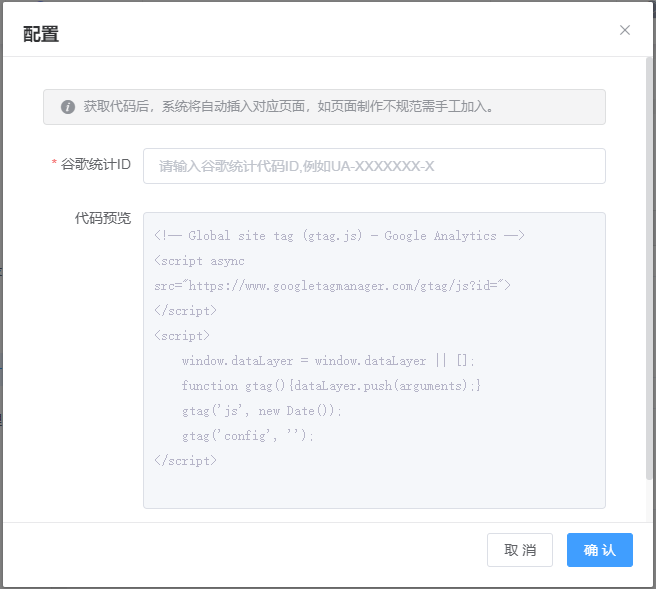Click the gtag('js', new Date()) line
The width and height of the screenshot is (656, 589).
(261, 411)
